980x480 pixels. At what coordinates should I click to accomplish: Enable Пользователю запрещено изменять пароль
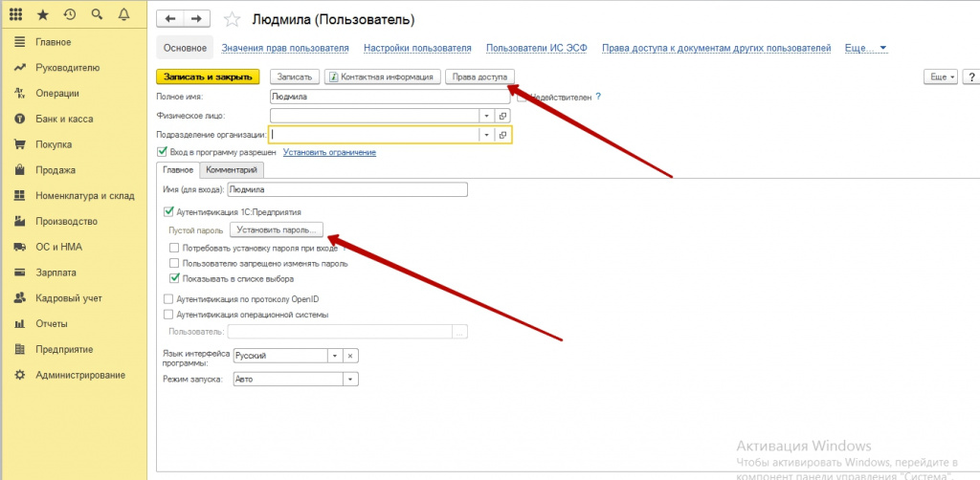coord(174,263)
